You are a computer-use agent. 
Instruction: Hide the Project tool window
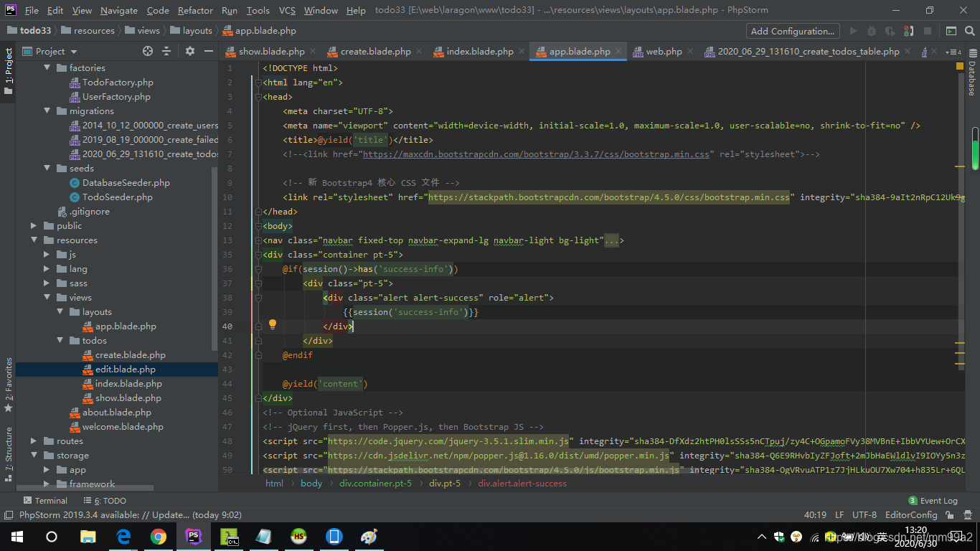tap(208, 51)
